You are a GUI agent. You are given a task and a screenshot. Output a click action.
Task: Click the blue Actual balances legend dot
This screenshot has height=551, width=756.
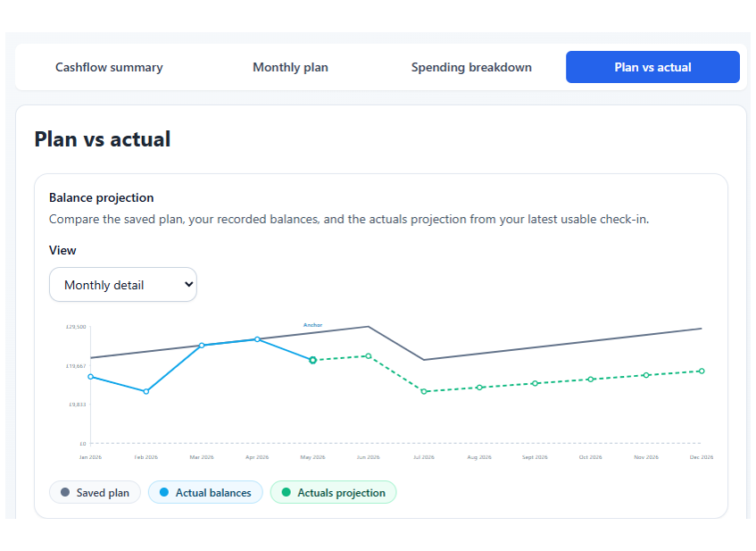point(164,492)
